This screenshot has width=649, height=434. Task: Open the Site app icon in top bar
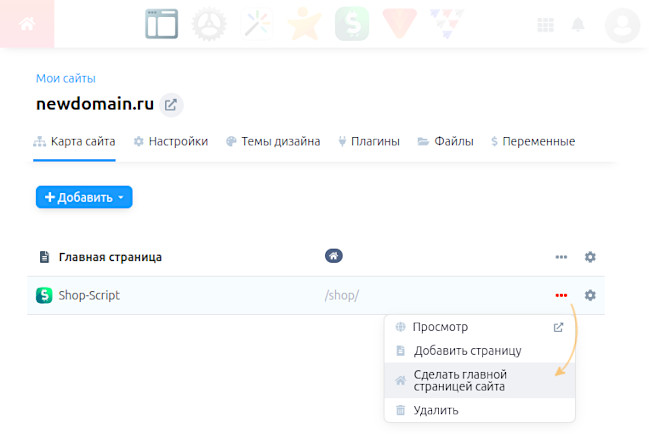[161, 24]
